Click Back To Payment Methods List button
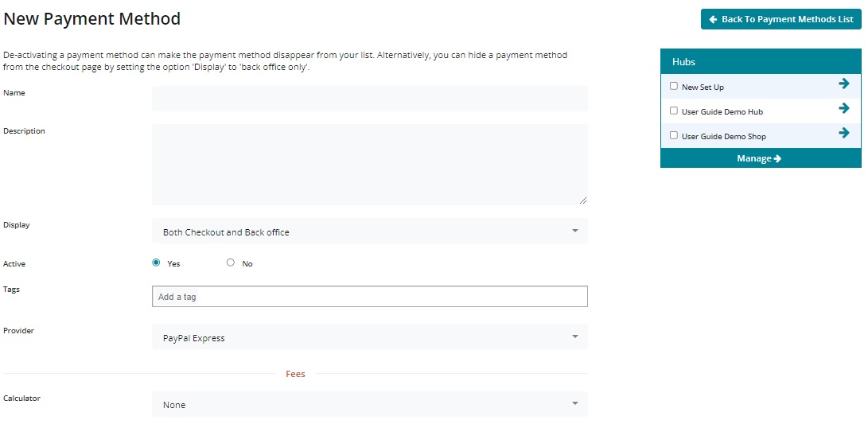 coord(780,19)
